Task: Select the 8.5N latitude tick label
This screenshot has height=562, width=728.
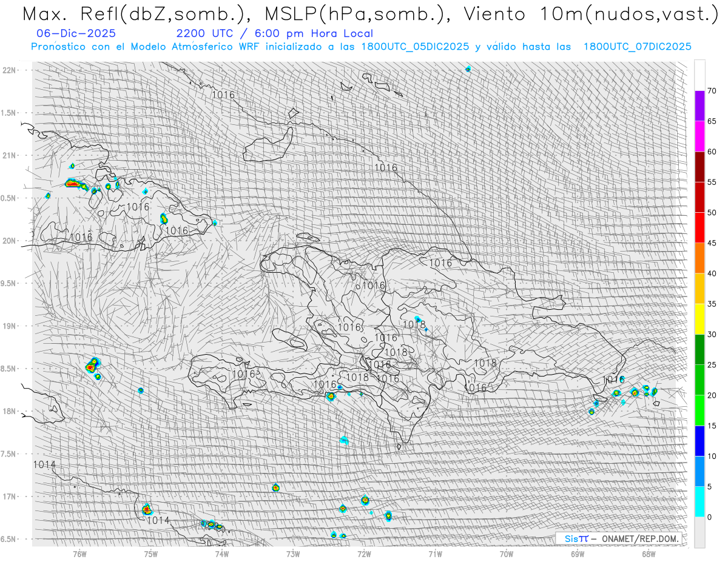Action: [x=9, y=369]
